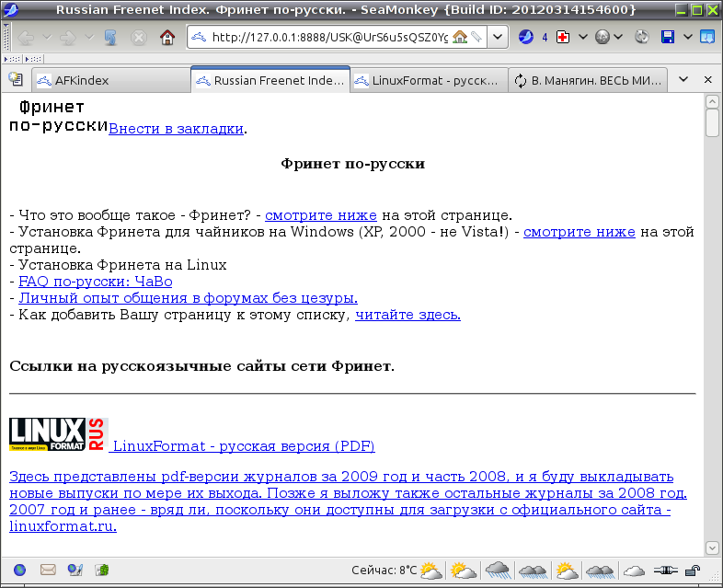
Task: Open 'Личный опыт общения в форумах' link
Action: [x=189, y=298]
